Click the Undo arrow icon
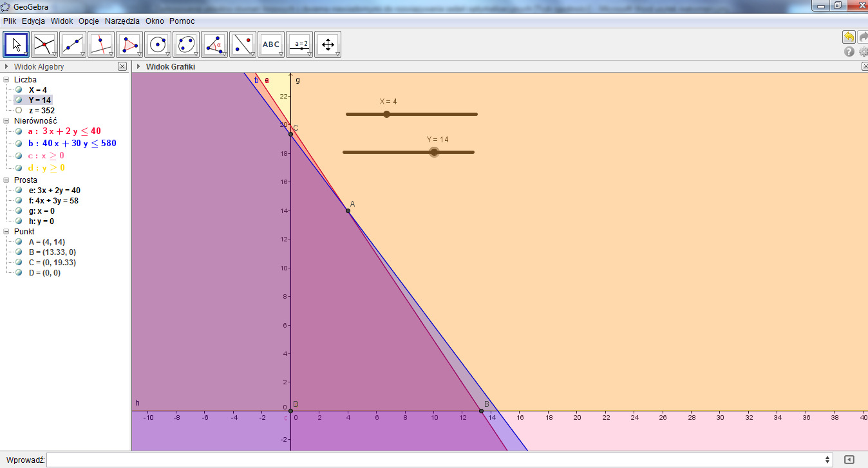Viewport: 868px width, 468px height. pos(849,37)
